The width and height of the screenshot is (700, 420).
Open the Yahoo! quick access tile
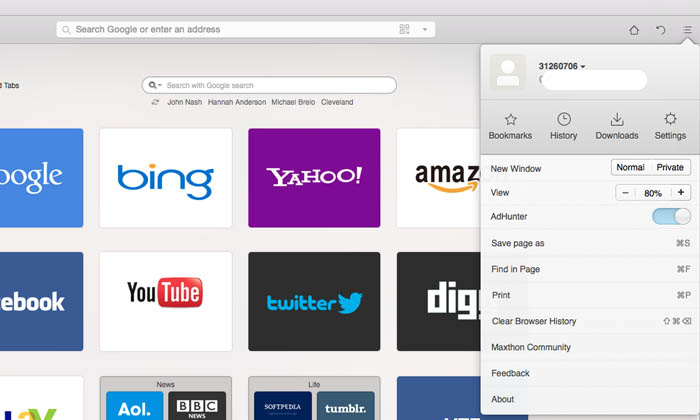[x=314, y=178]
